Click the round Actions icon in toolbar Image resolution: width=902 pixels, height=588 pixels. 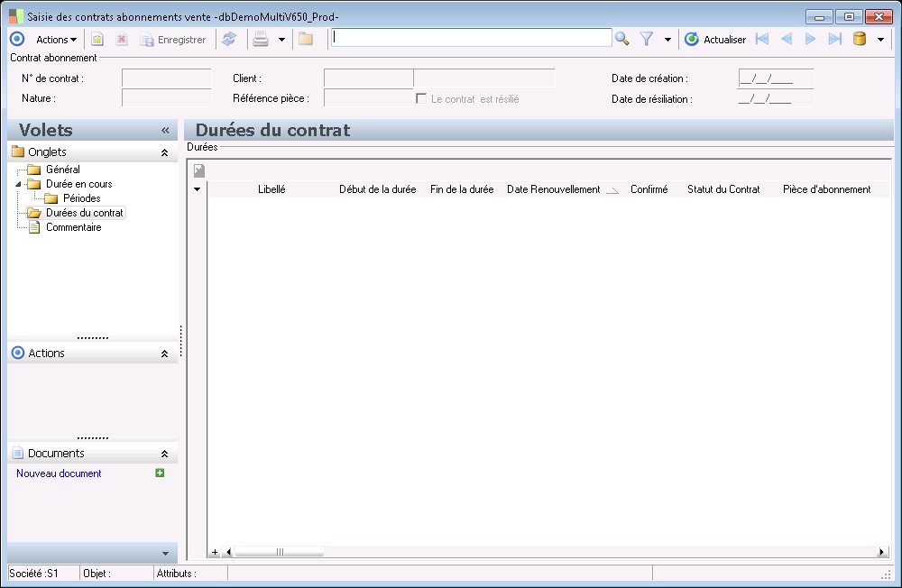click(x=17, y=39)
